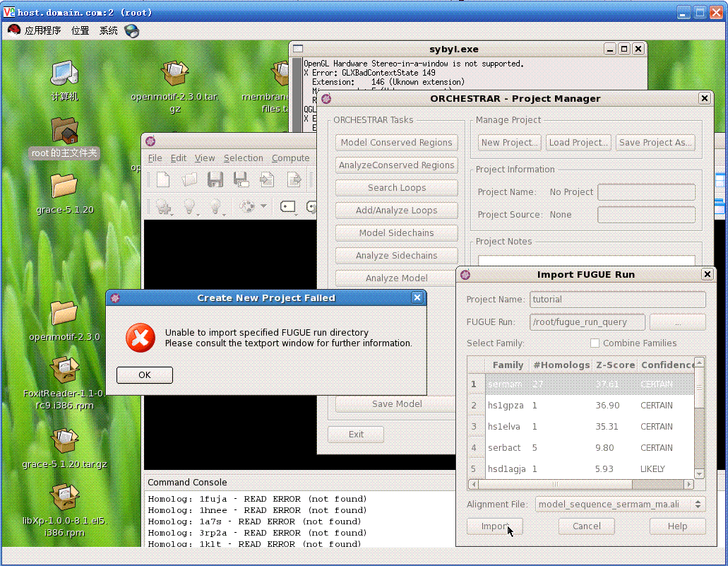Click the Open folder icon in Sybyl toolbar
Screen dimensions: 728x566
coord(189,180)
